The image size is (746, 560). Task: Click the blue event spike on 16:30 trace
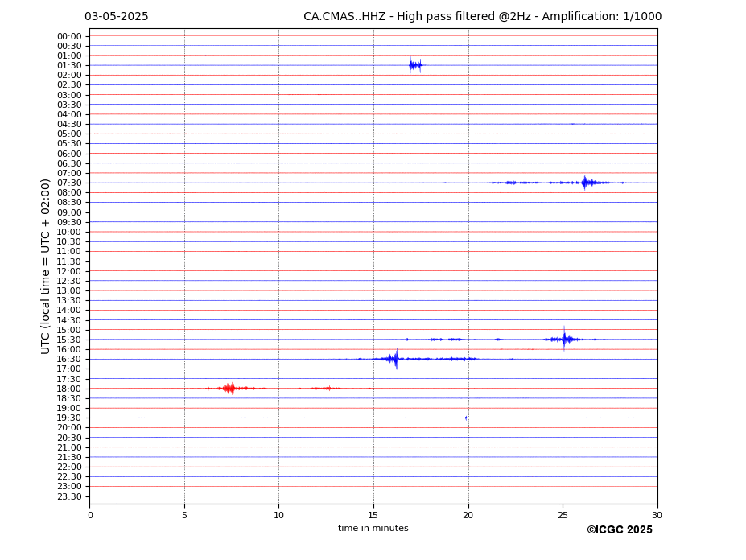tap(395, 359)
